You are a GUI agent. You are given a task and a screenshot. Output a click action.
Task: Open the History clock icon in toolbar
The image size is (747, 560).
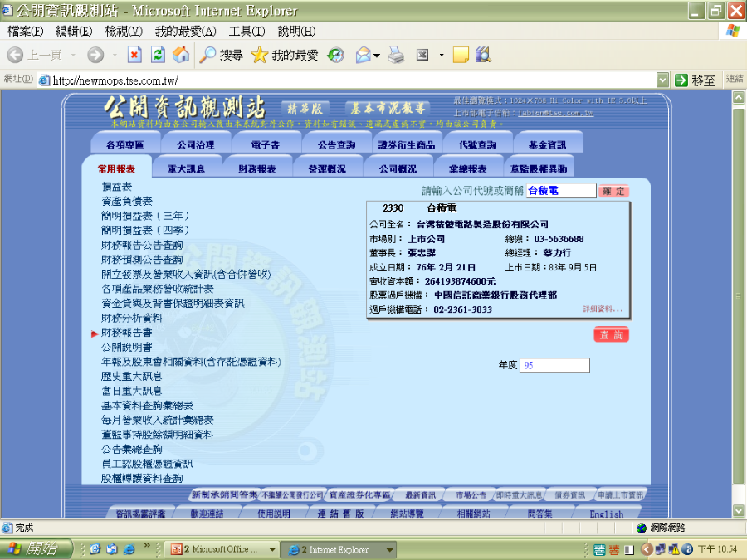pos(335,56)
